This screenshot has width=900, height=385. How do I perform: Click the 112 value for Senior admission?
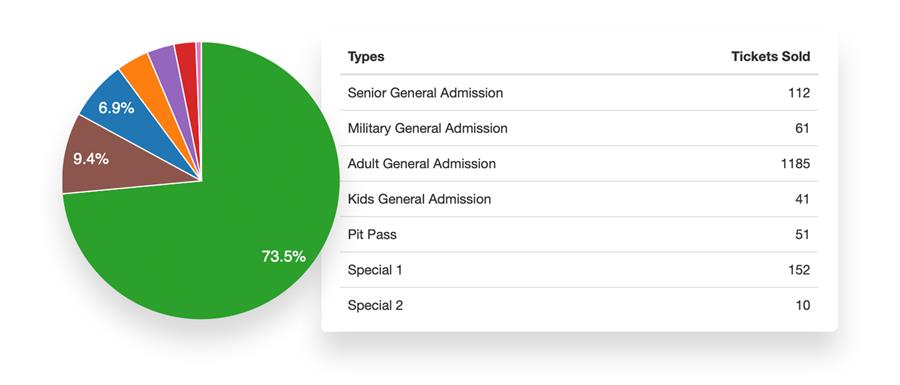click(799, 93)
